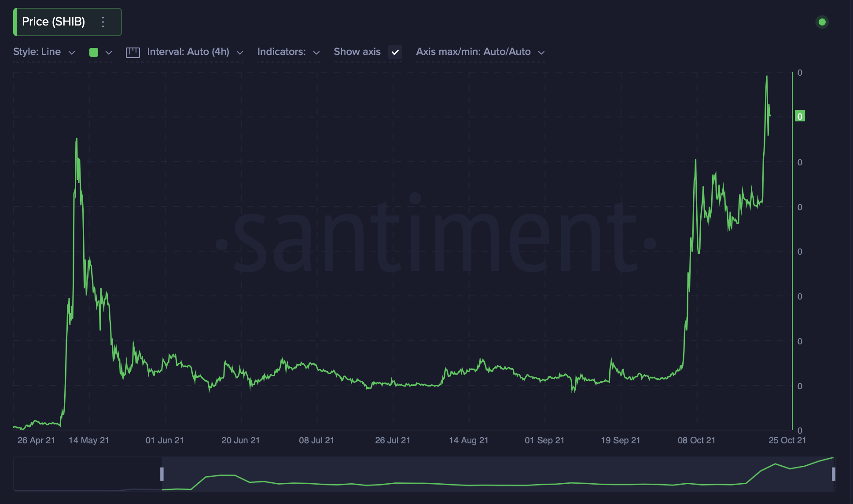Click the green live status dot
This screenshot has width=853, height=504.
click(x=822, y=22)
